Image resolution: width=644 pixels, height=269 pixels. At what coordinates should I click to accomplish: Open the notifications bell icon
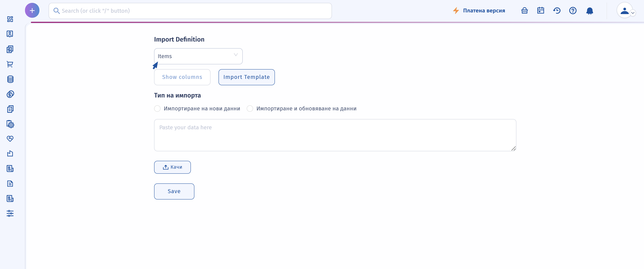[x=589, y=11]
